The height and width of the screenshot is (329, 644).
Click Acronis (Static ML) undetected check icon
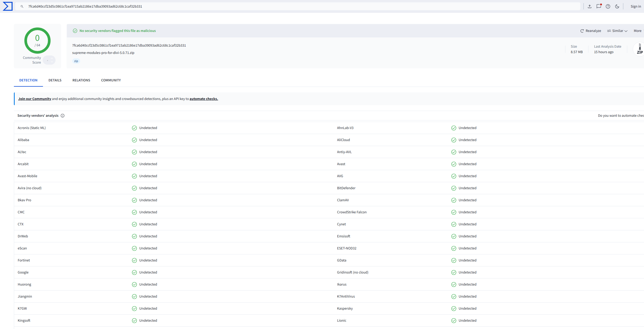[134, 128]
